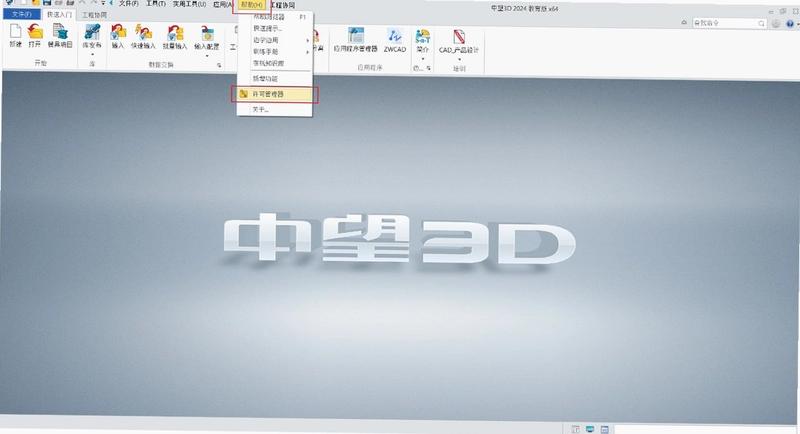
Task: Click the window icon in the status bar
Action: pos(605,429)
